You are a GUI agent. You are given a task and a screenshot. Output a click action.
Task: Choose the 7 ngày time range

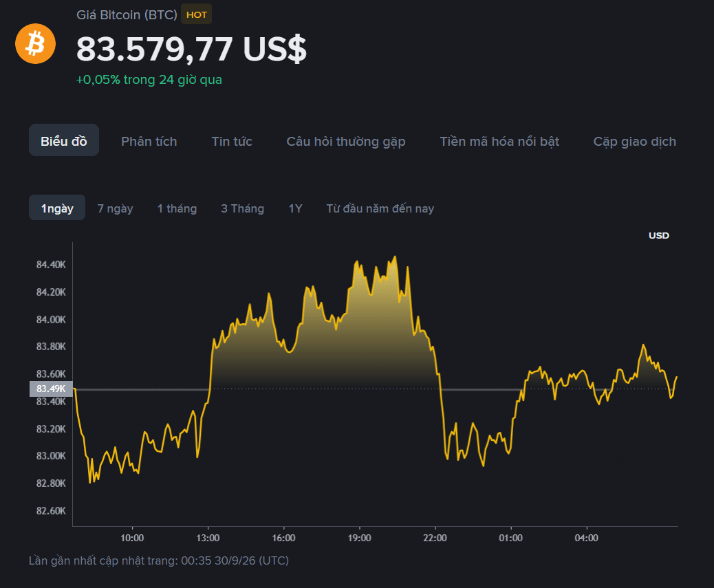(x=115, y=208)
